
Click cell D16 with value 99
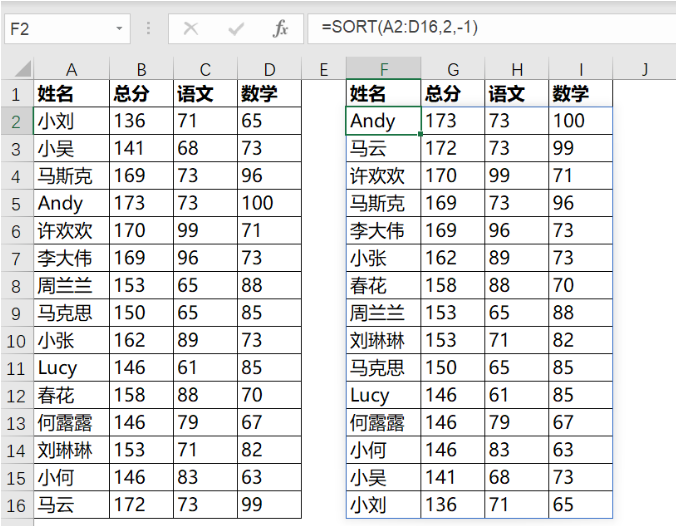(x=269, y=505)
